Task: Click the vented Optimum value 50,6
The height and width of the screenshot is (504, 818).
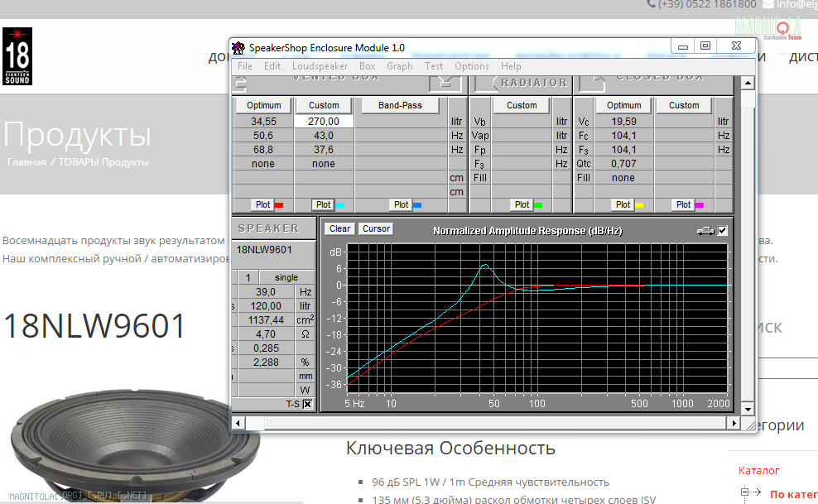Action: click(x=263, y=136)
